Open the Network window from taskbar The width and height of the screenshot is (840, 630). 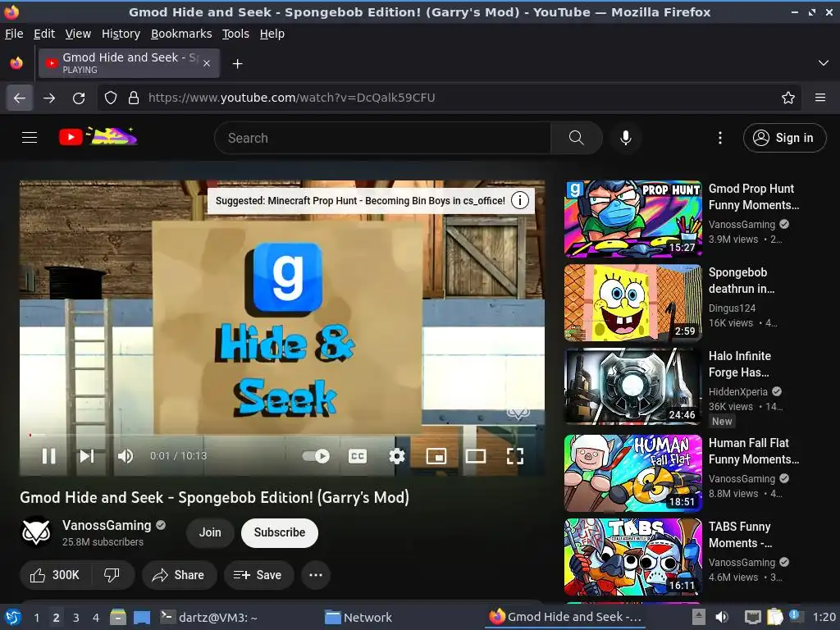click(x=358, y=618)
